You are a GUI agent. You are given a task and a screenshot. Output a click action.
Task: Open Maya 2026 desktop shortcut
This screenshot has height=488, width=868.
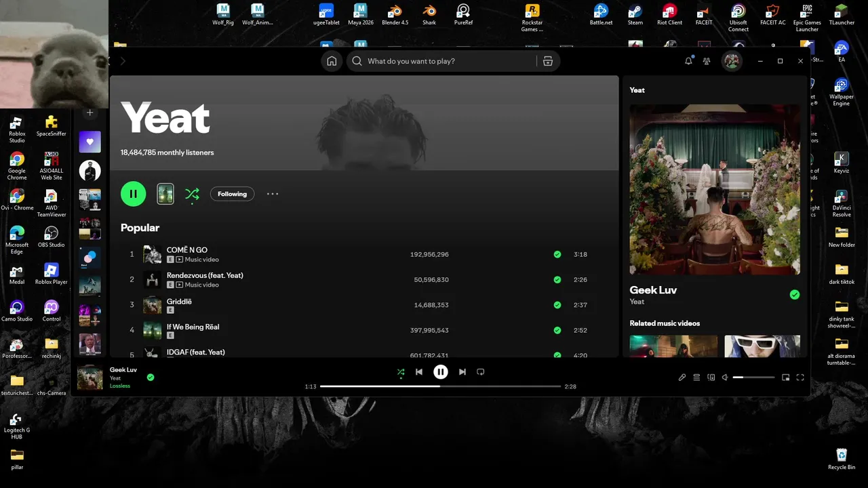click(x=360, y=15)
